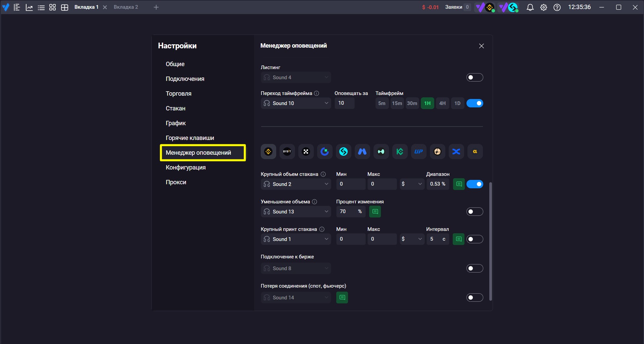Open the four-squares layout icon
Screen dimensions: 644x344
pyautogui.click(x=53, y=7)
